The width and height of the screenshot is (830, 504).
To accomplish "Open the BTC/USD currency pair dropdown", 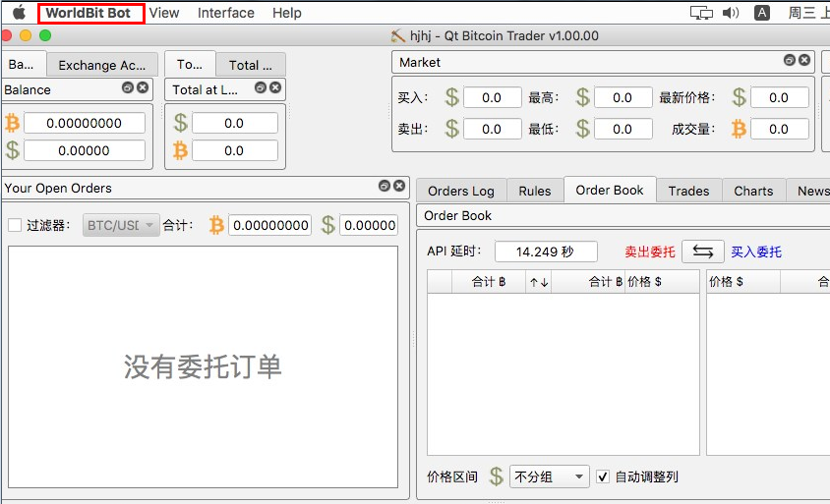I will [121, 225].
